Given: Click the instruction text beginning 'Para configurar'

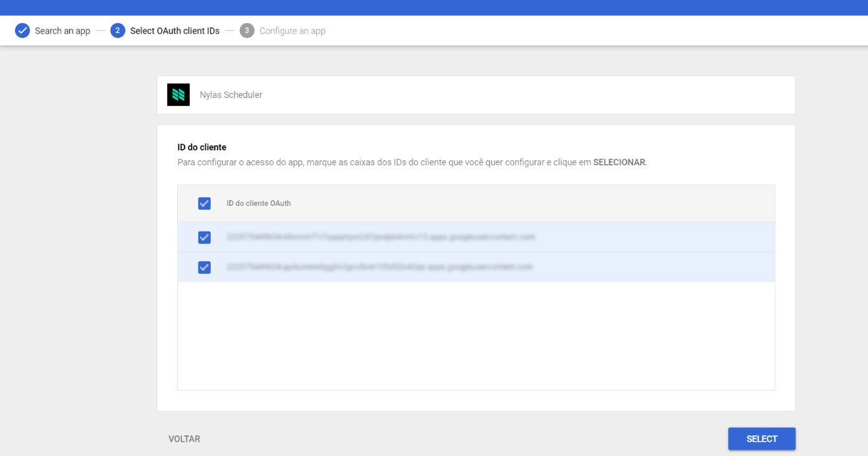Looking at the screenshot, I should pyautogui.click(x=374, y=162).
